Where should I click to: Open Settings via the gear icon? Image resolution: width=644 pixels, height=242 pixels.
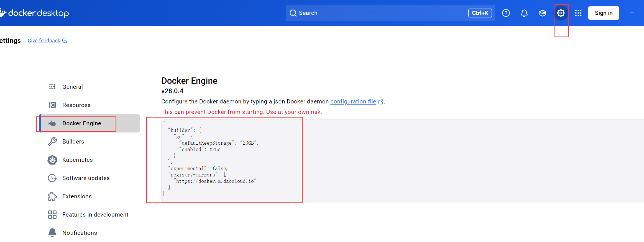561,13
